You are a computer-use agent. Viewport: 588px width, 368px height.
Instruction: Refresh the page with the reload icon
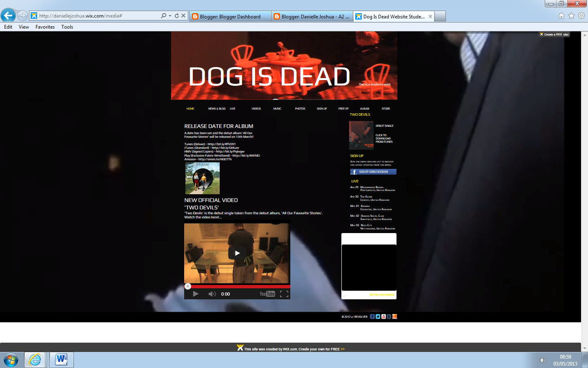177,16
